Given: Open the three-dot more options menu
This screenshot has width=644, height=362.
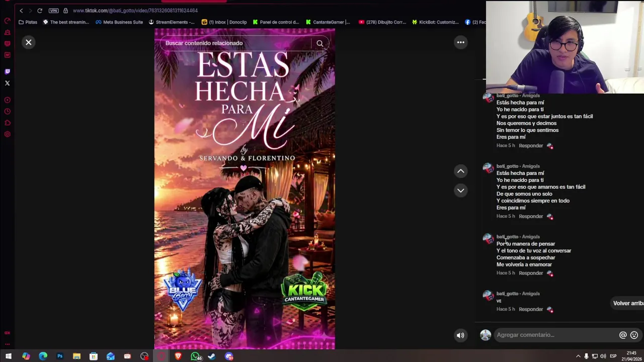Looking at the screenshot, I should pos(460,43).
